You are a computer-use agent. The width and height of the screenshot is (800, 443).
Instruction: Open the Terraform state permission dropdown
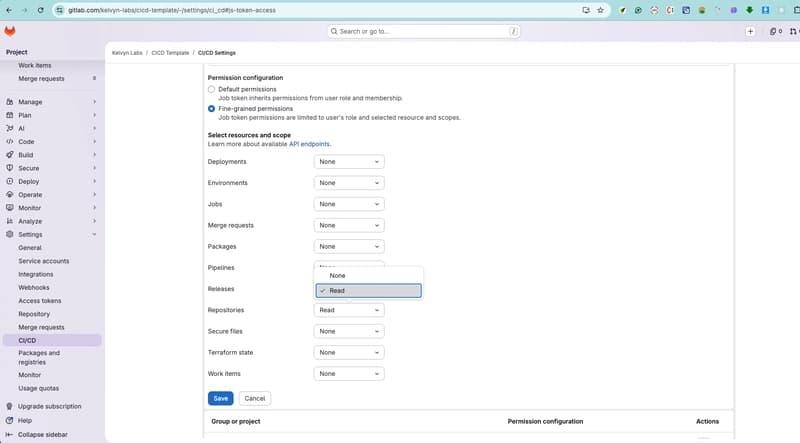point(349,353)
